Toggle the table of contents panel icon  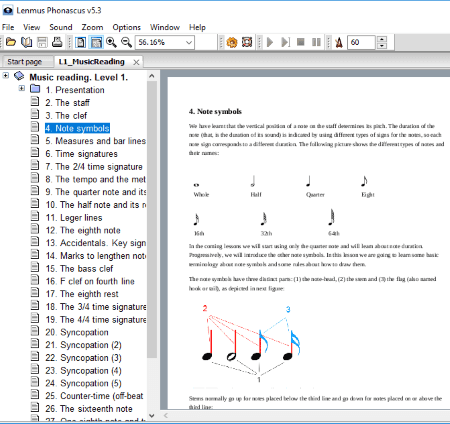(80, 42)
